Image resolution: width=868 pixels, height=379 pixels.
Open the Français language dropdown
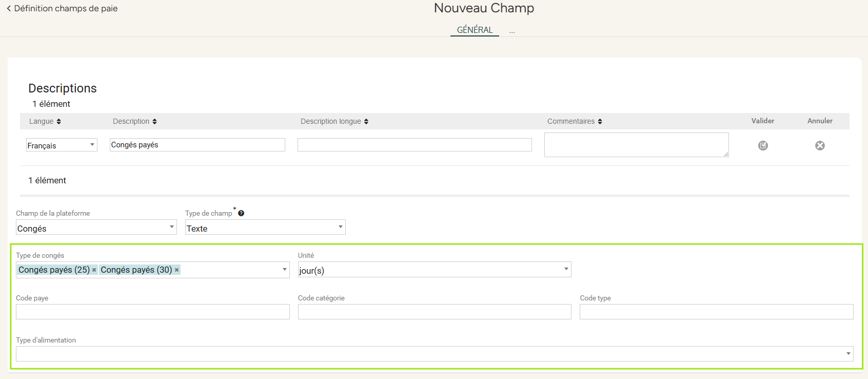pos(62,145)
